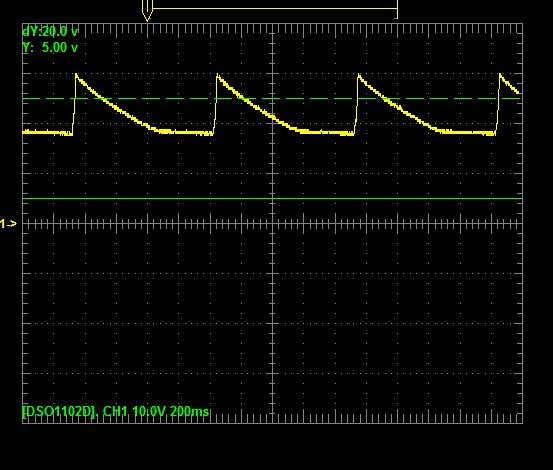
Task: Click the flat baseline segment before first pulse
Action: tap(47, 133)
